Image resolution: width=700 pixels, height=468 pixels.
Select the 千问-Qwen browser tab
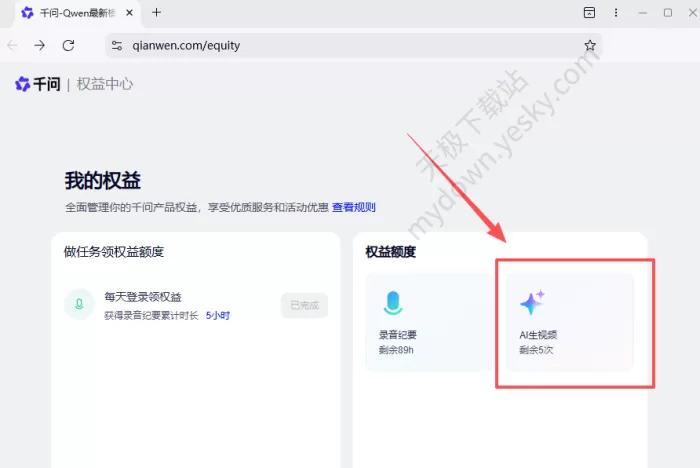[x=78, y=13]
